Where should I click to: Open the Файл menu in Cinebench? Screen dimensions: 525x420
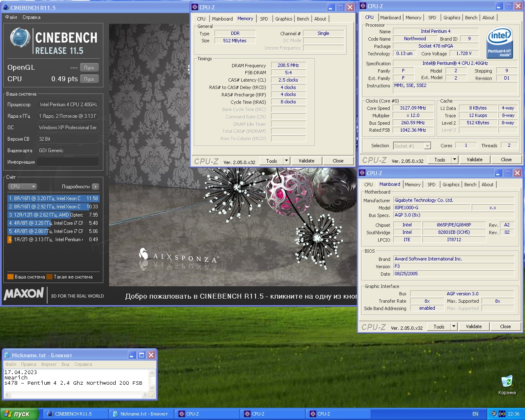[11, 17]
